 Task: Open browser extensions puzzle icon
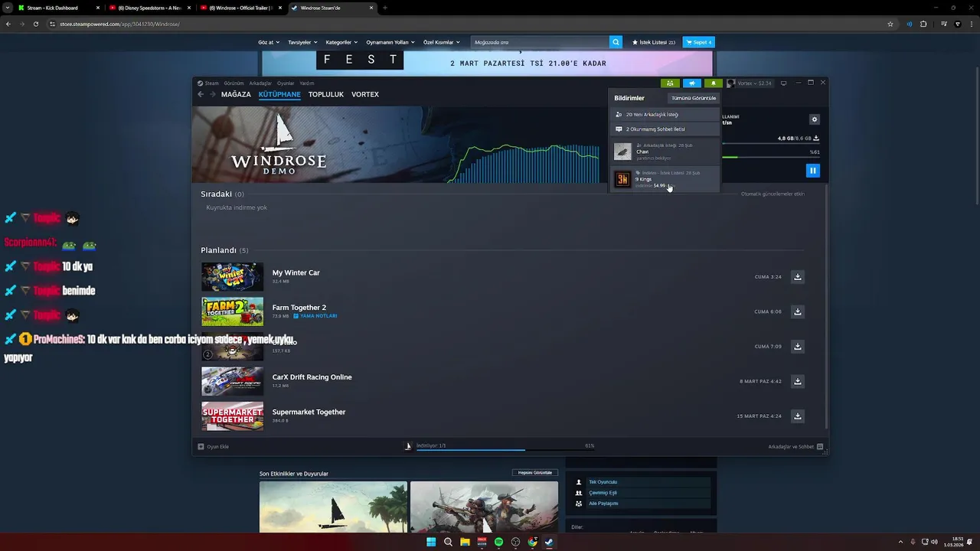[923, 24]
